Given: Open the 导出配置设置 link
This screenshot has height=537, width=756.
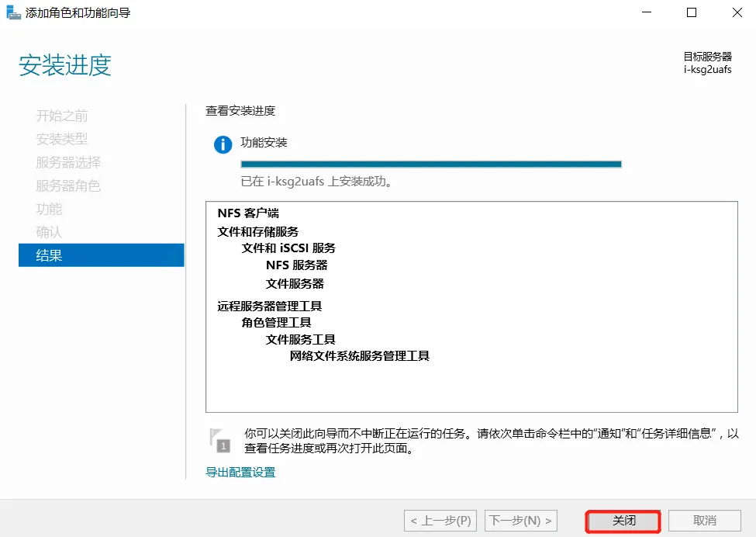Looking at the screenshot, I should (x=240, y=472).
